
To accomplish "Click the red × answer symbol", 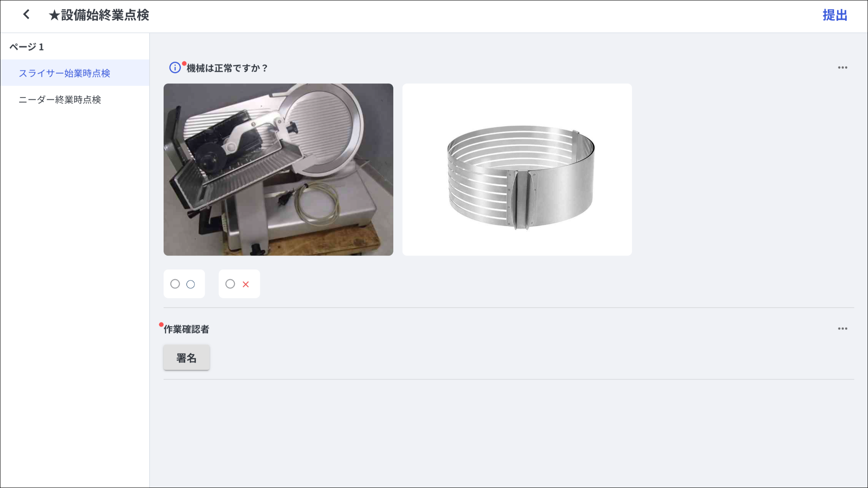I will [x=246, y=284].
